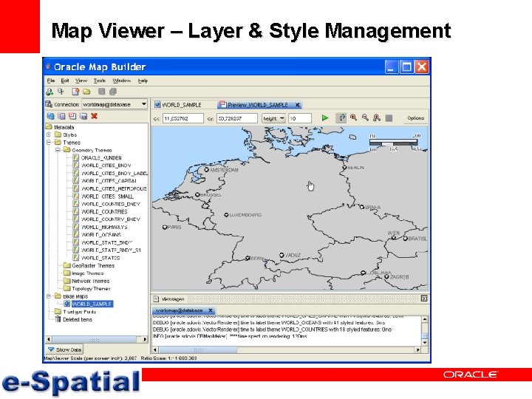
Task: Click the cx coordinate input field
Action: (183, 118)
